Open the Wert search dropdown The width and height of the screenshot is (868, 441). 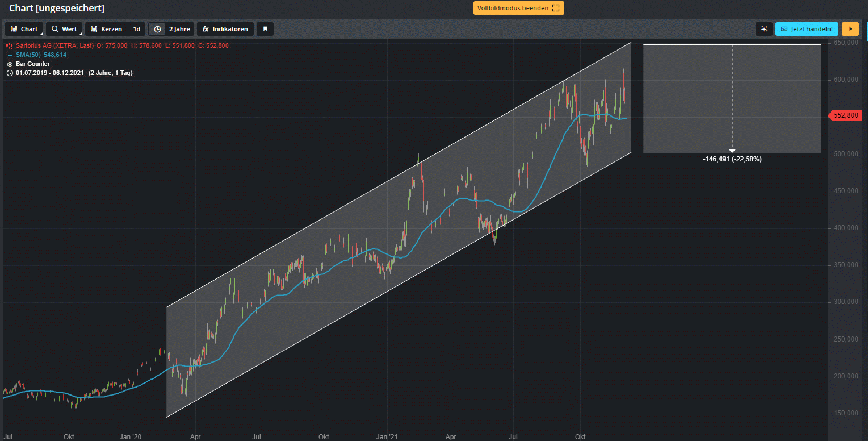point(64,29)
